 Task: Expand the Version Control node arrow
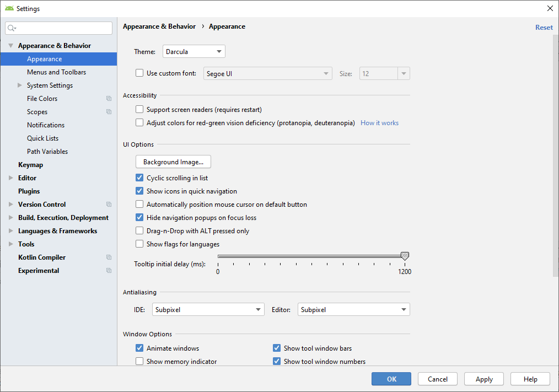(10, 205)
